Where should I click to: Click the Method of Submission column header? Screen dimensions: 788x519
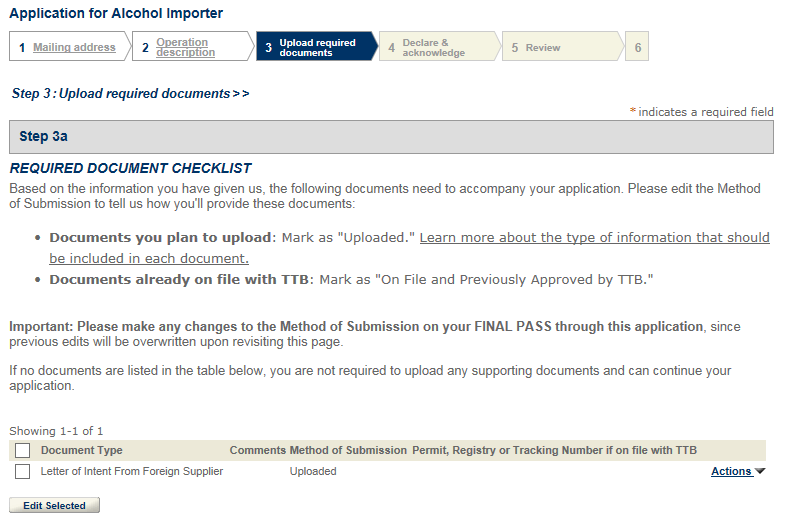(348, 451)
